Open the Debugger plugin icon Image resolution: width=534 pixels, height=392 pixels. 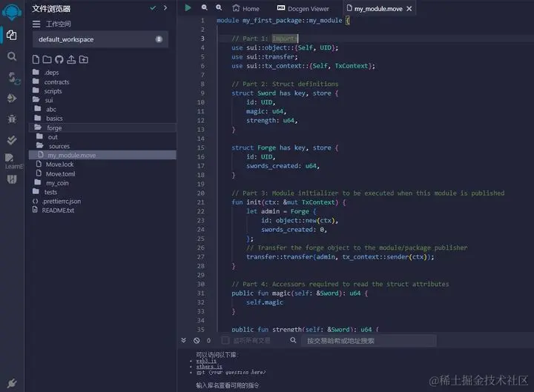(12, 119)
